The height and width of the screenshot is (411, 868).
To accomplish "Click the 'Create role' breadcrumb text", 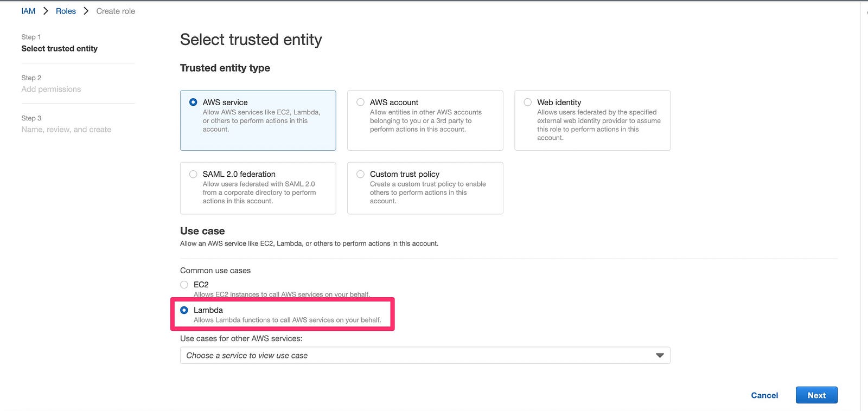I will point(116,11).
